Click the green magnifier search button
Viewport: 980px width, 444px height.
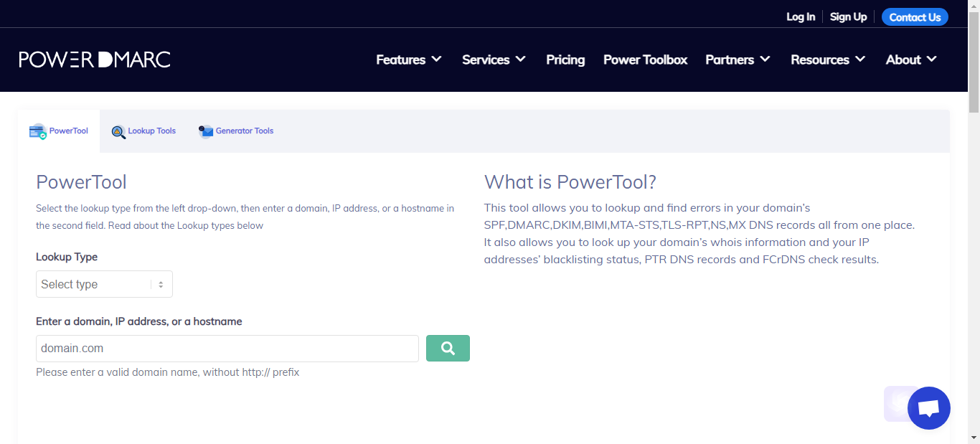point(448,348)
